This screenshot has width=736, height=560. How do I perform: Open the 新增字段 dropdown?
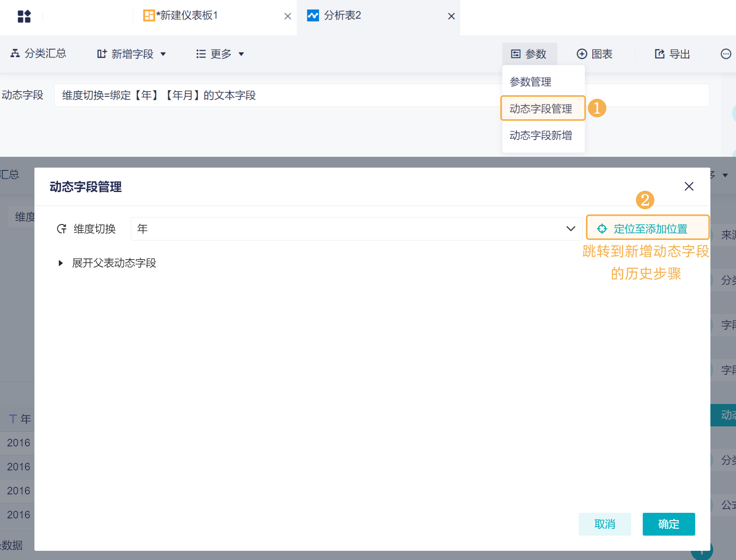click(x=131, y=54)
